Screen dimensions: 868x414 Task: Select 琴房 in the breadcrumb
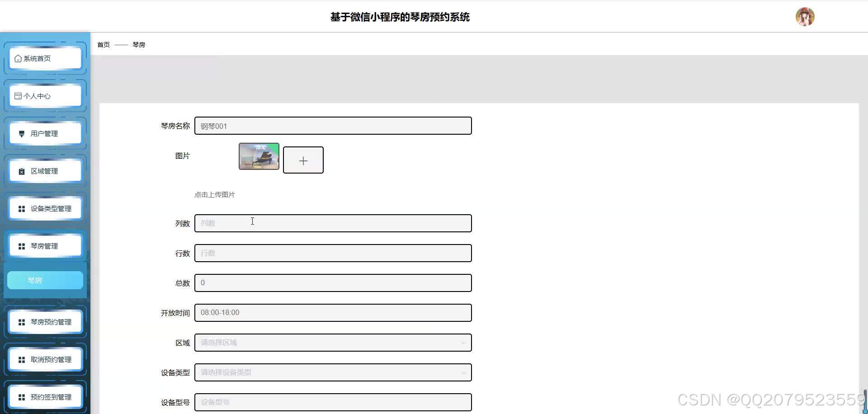pyautogui.click(x=138, y=44)
